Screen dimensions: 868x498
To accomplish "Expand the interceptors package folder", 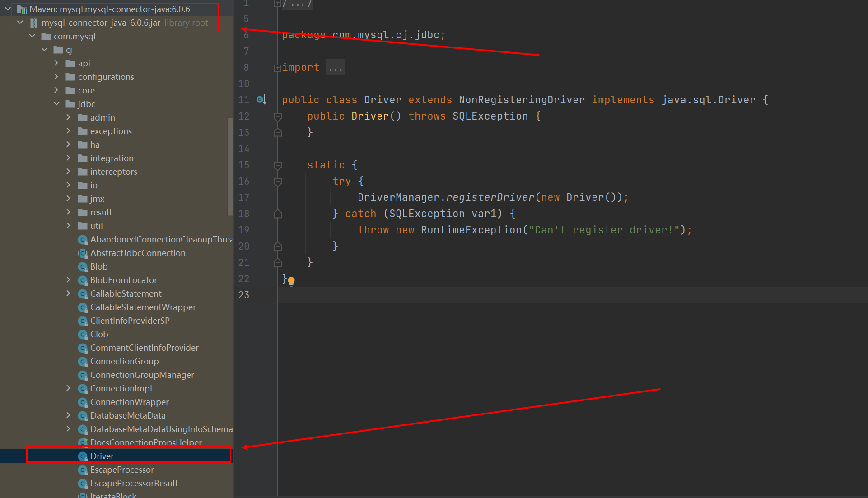I will [x=69, y=172].
